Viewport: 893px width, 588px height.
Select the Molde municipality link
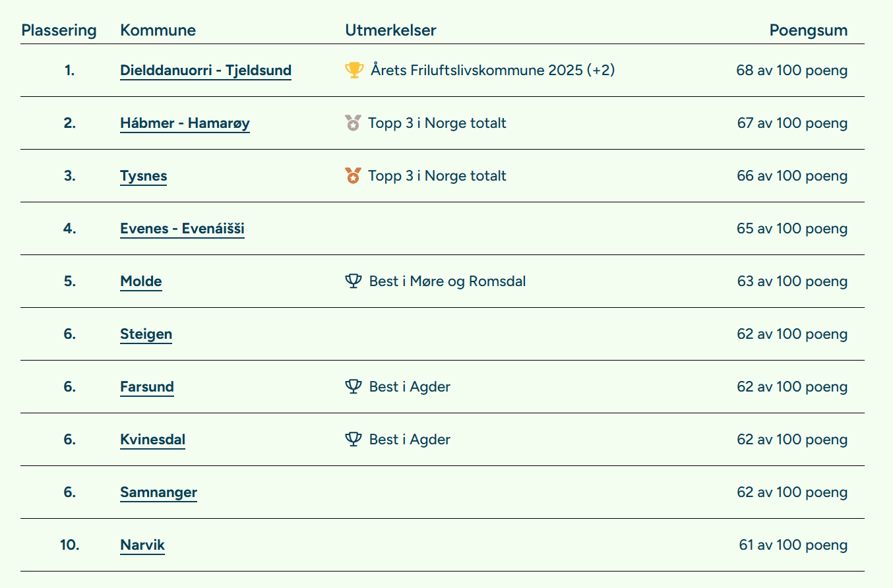tap(140, 281)
